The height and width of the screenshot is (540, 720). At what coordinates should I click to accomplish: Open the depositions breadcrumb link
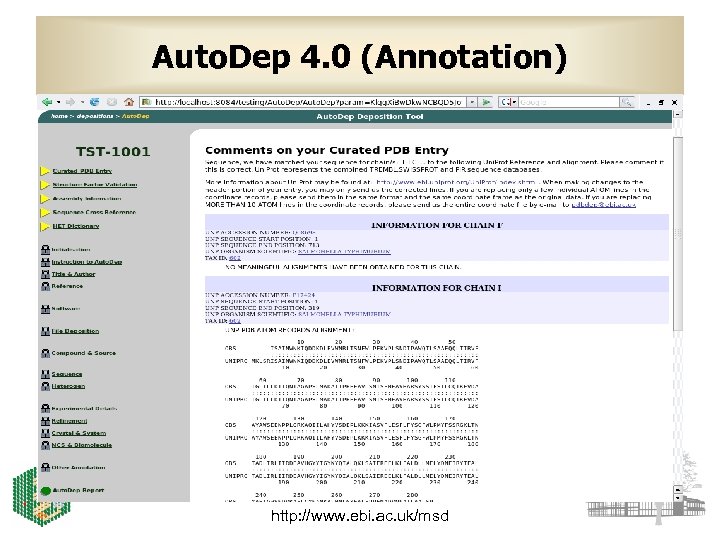coord(95,116)
